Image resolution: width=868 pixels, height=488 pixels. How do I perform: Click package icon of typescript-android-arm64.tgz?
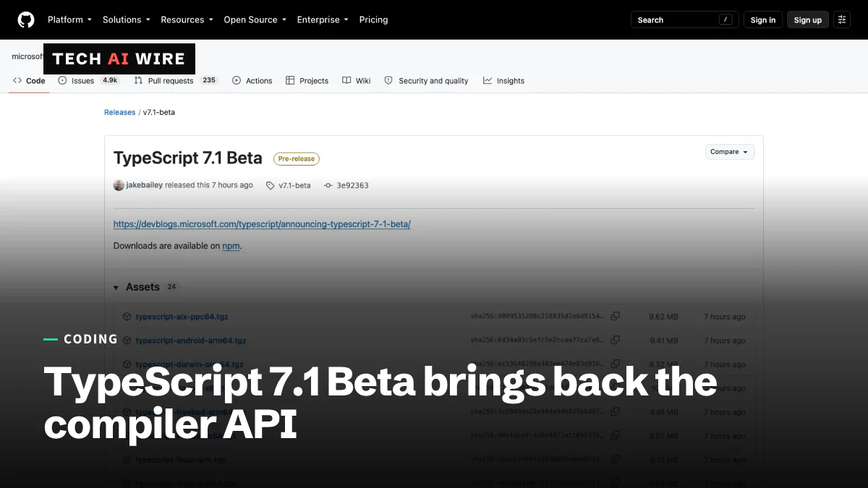click(127, 341)
